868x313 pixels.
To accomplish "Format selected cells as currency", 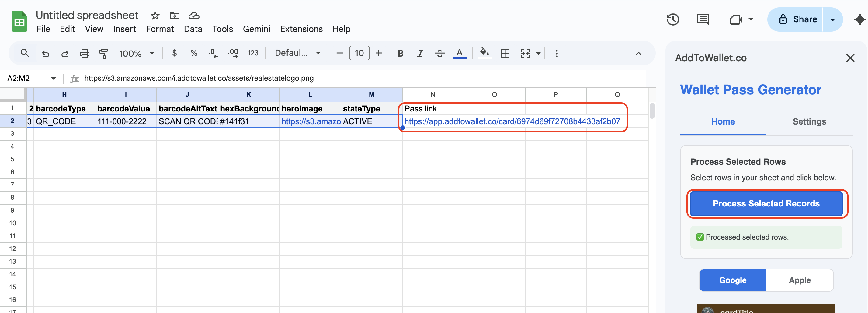I will tap(175, 53).
